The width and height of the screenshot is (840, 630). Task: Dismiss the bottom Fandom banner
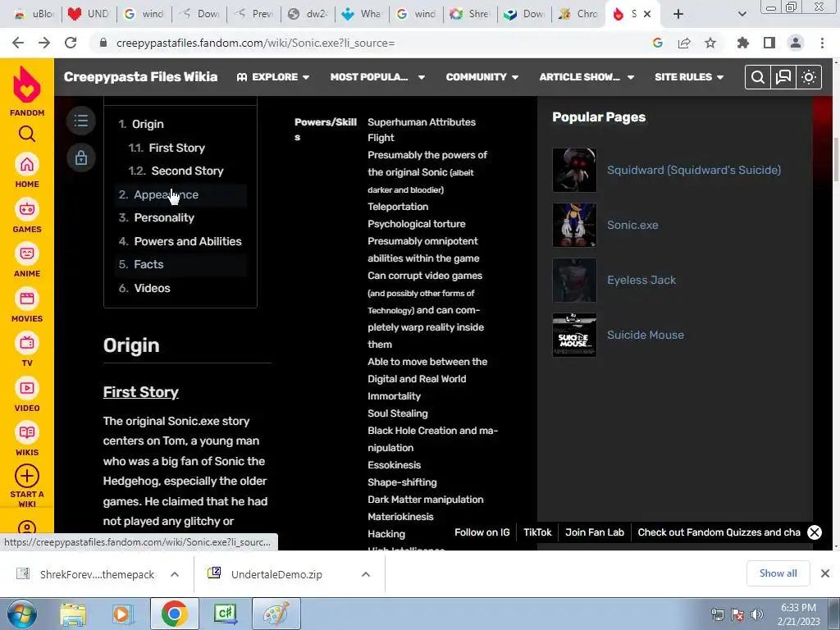pyautogui.click(x=815, y=532)
